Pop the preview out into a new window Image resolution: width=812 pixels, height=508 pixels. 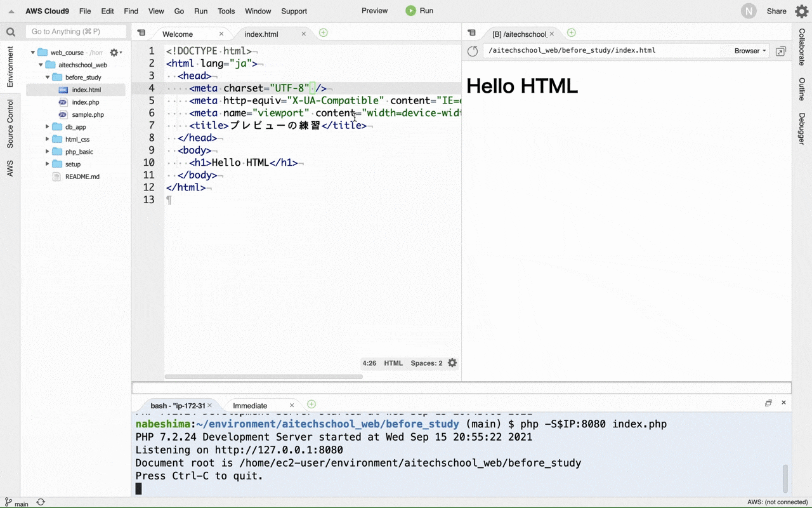[x=781, y=51]
